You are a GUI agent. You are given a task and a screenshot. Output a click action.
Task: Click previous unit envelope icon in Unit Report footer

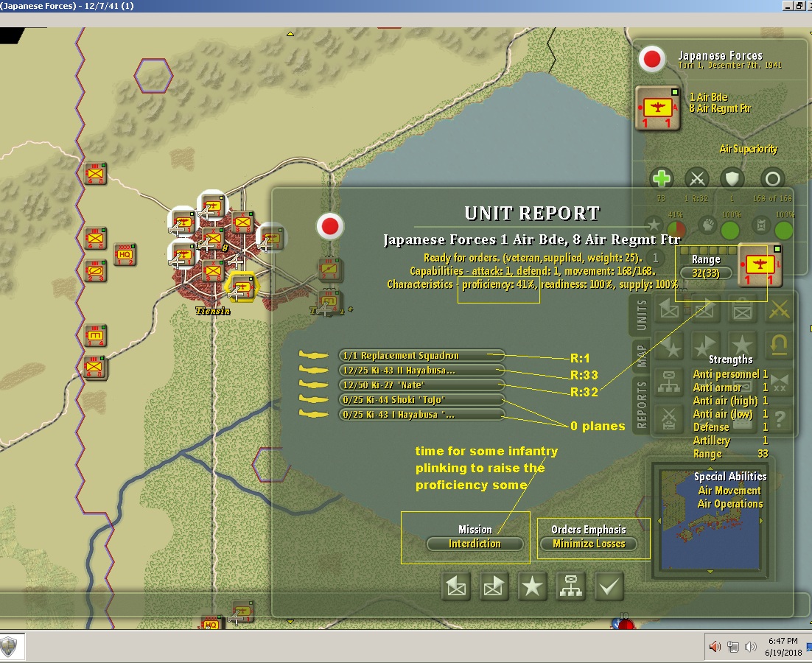tap(456, 586)
